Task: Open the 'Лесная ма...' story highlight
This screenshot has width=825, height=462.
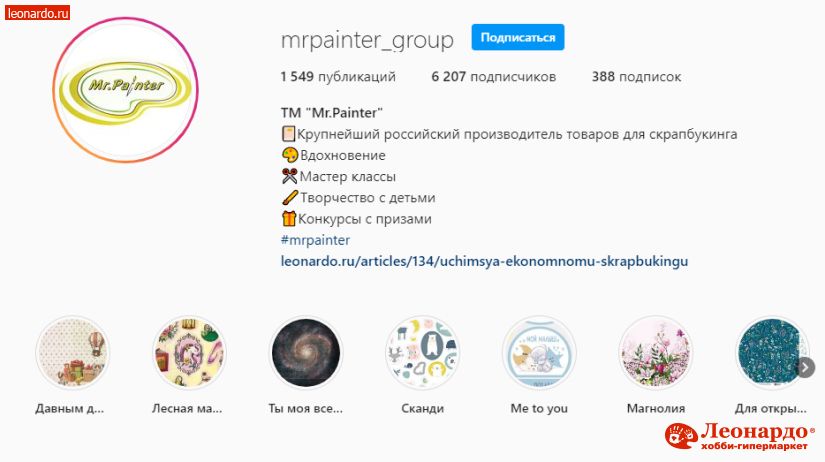Action: (189, 353)
